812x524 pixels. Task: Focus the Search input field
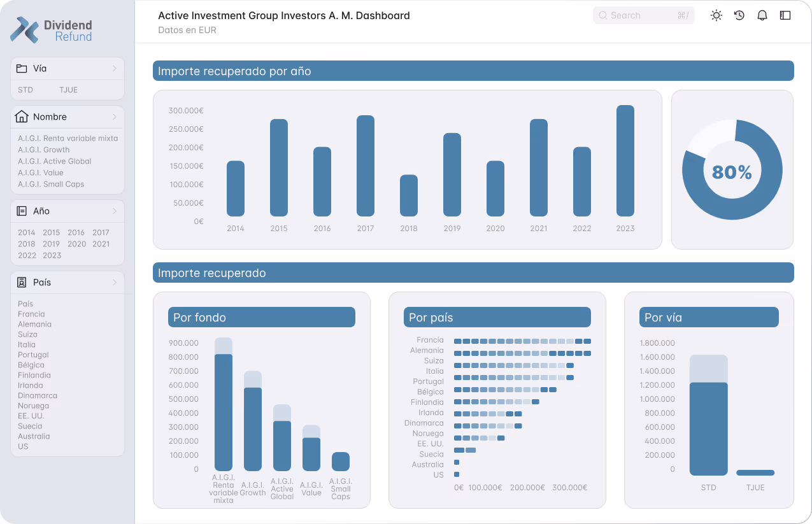(643, 15)
